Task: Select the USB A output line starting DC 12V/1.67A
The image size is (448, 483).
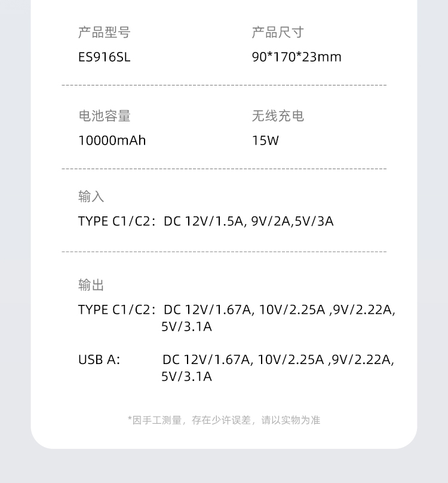Action: point(278,360)
